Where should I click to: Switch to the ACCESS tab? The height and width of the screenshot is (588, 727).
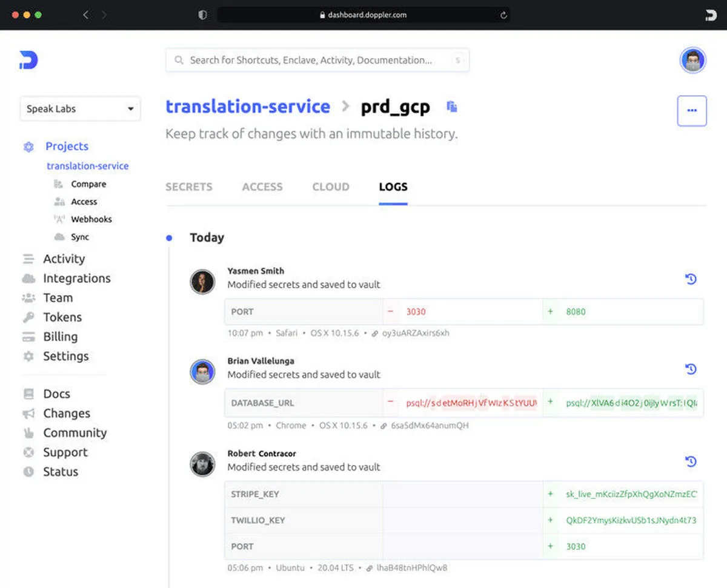(x=262, y=187)
